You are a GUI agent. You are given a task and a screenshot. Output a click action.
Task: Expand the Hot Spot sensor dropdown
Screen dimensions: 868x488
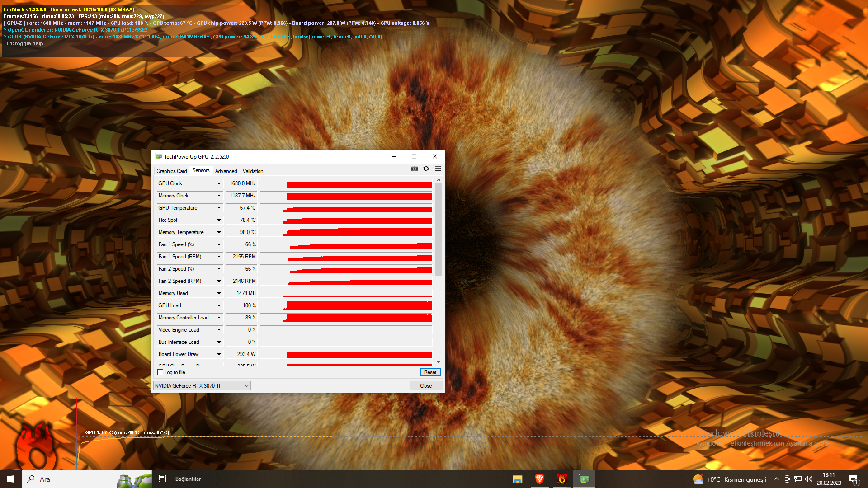[x=219, y=220]
